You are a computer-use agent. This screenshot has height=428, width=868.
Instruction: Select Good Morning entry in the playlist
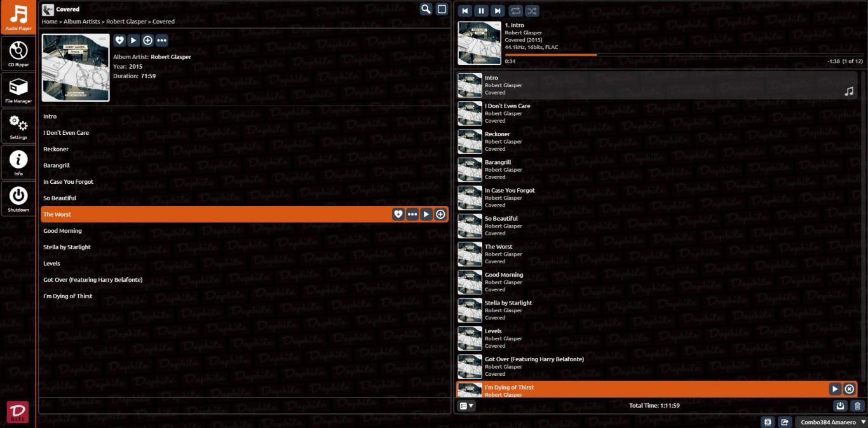coord(658,282)
